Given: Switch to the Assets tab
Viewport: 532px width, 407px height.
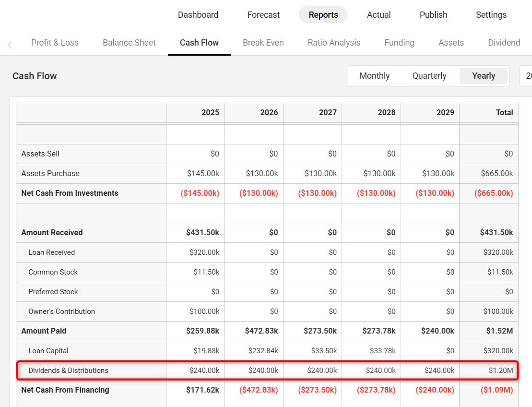Looking at the screenshot, I should click(x=451, y=43).
